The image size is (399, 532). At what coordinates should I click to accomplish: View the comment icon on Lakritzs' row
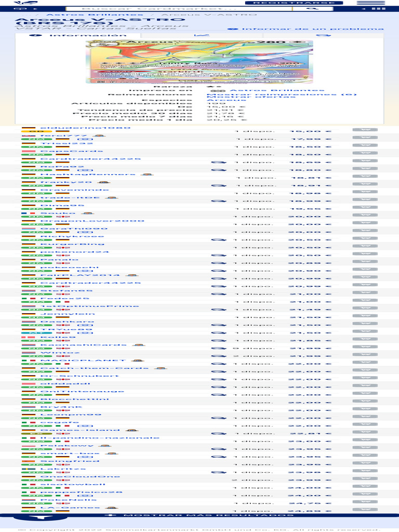(219, 472)
